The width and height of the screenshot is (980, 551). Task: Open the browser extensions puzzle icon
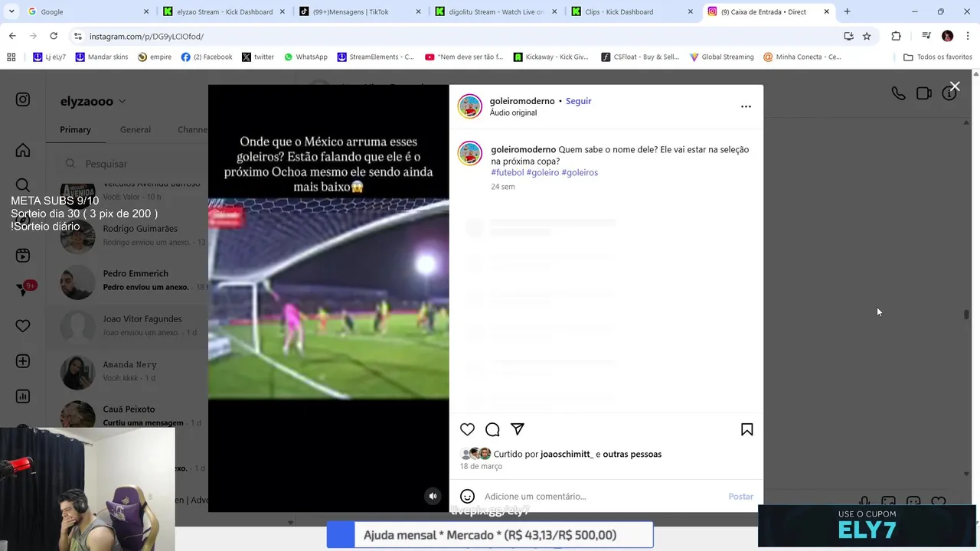896,36
